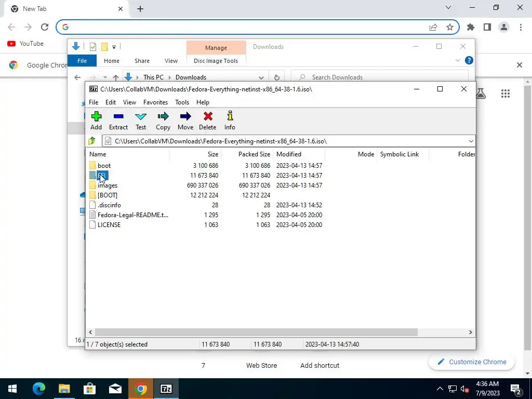532x399 pixels.
Task: Click the Windows Start button
Action: tap(12, 389)
